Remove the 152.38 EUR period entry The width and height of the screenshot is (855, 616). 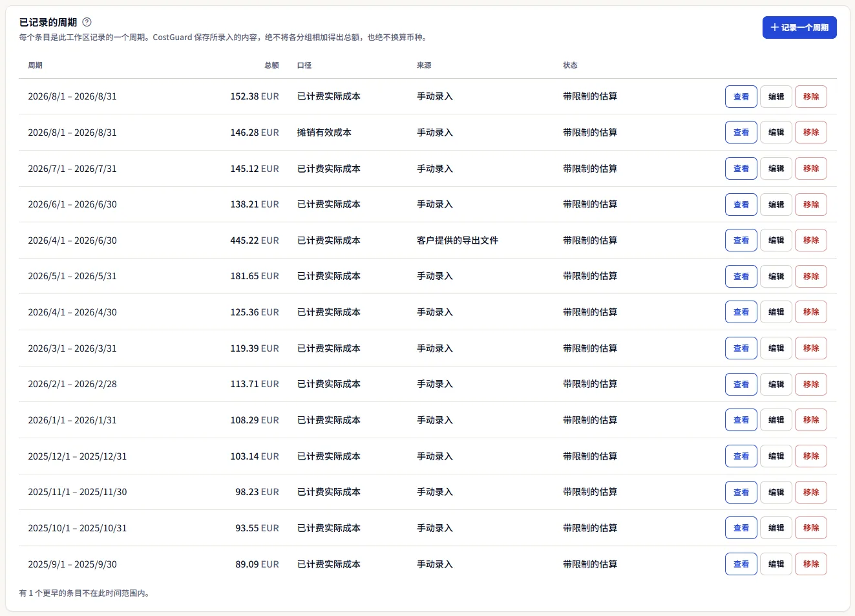tap(811, 97)
